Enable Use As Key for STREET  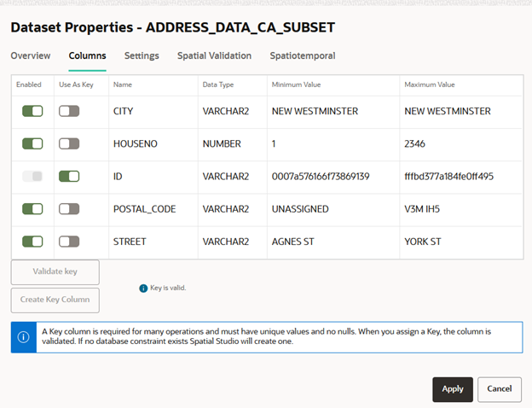click(69, 242)
